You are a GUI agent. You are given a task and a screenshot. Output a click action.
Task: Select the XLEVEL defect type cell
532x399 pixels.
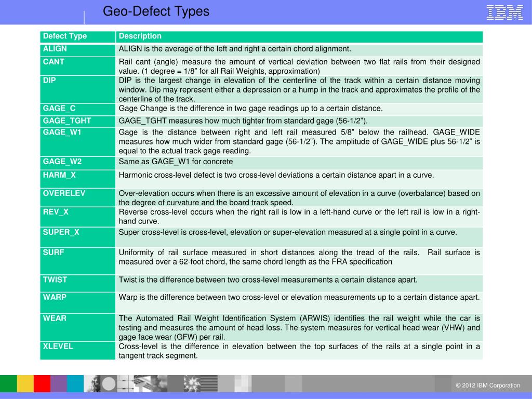tap(78, 350)
